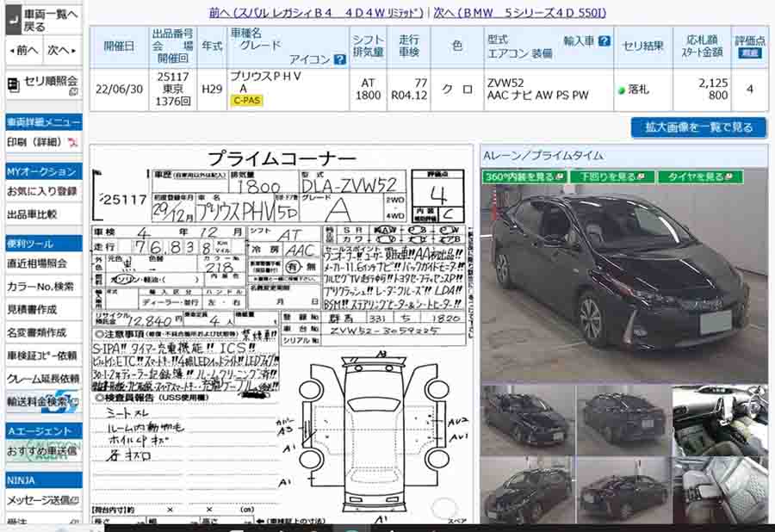Open メッセージ送信 under NINJA

[43, 500]
